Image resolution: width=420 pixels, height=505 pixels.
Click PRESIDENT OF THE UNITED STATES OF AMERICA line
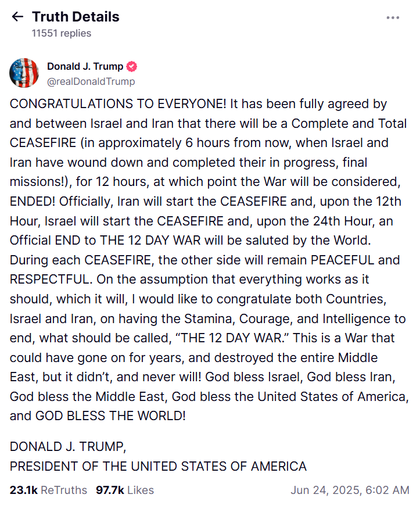(158, 466)
